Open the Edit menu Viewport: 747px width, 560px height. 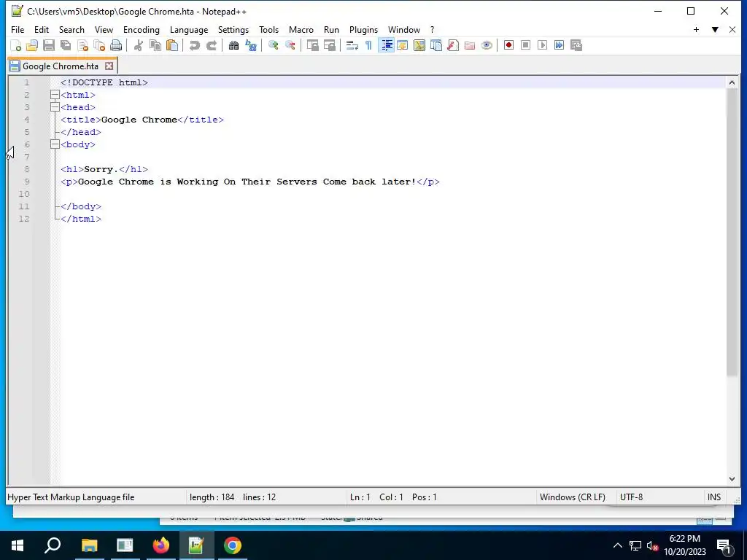[x=42, y=29]
